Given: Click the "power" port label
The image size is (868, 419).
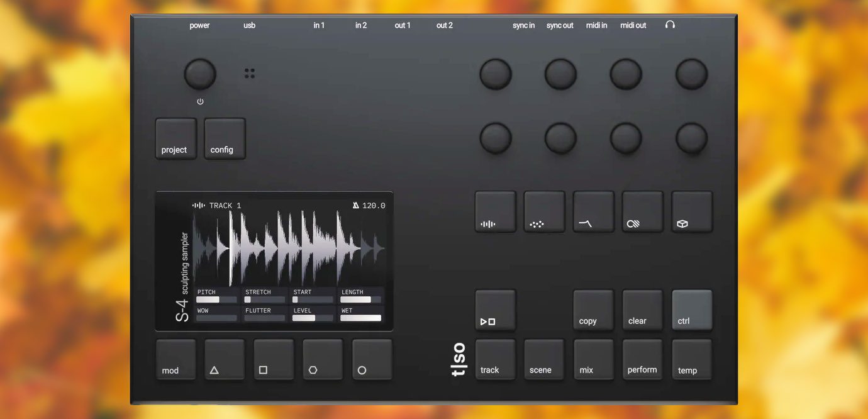Looking at the screenshot, I should (x=200, y=26).
